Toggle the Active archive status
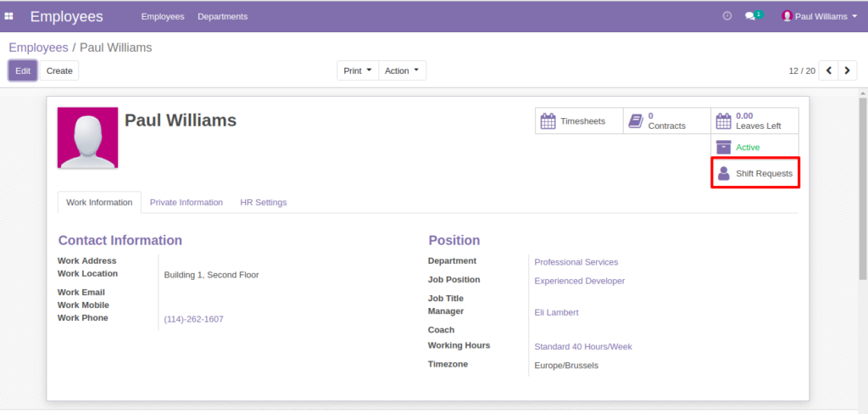The width and height of the screenshot is (868, 414). (755, 147)
